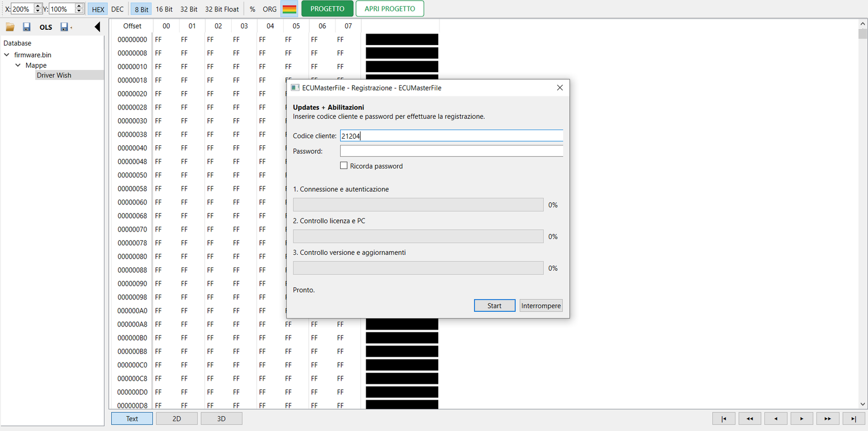Image resolution: width=868 pixels, height=431 pixels.
Task: Select 8 Bit data format
Action: click(x=142, y=9)
